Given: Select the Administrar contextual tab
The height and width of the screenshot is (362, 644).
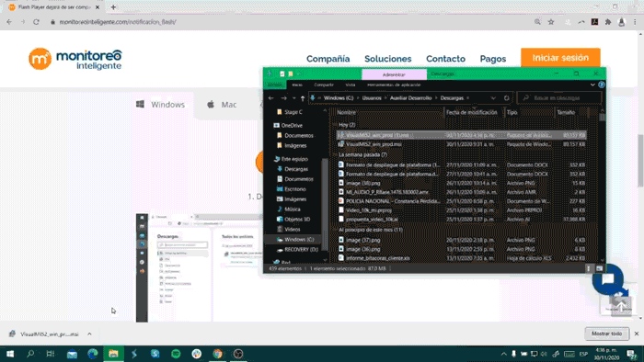Looking at the screenshot, I should (x=394, y=74).
